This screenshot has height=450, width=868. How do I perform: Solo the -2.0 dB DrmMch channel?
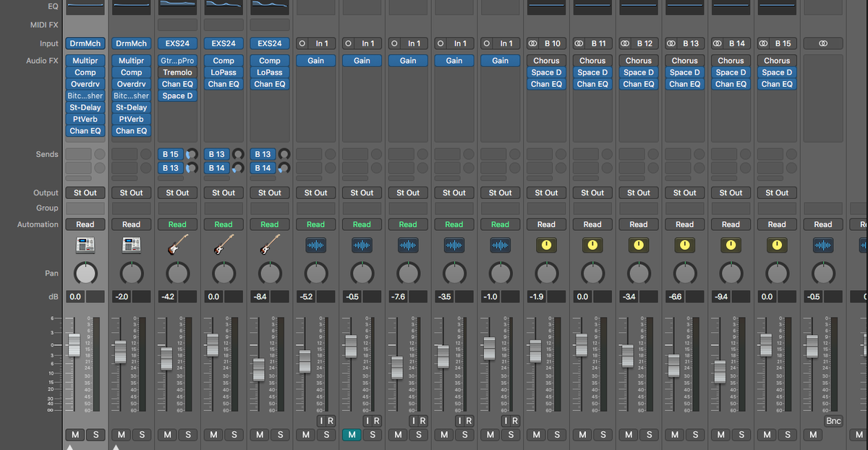142,434
